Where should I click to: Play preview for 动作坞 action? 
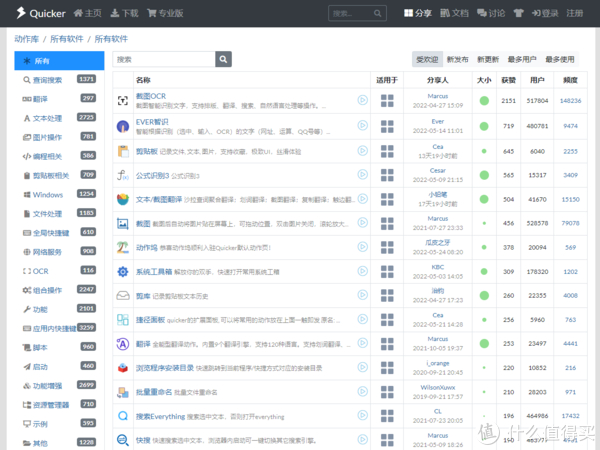[362, 247]
